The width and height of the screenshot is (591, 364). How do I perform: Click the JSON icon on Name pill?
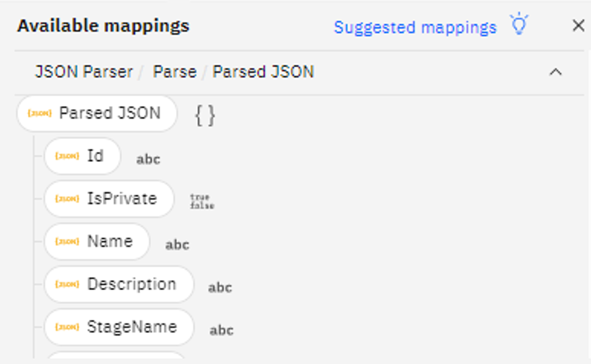point(67,242)
